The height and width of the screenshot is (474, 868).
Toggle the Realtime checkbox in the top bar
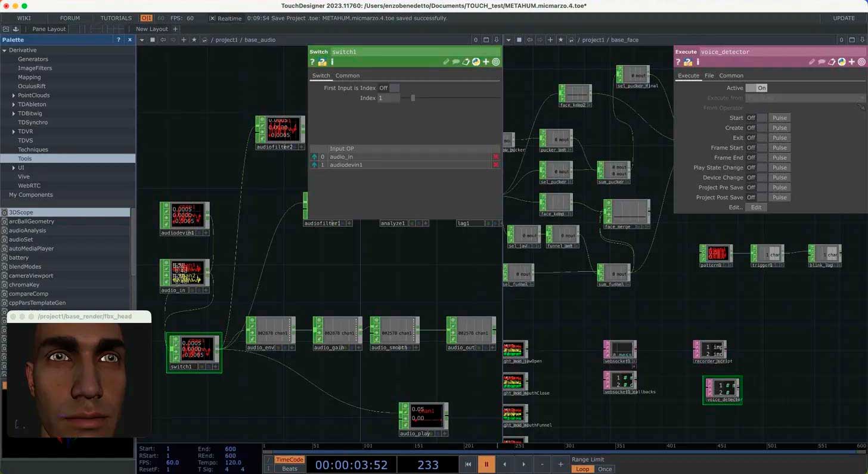[212, 18]
